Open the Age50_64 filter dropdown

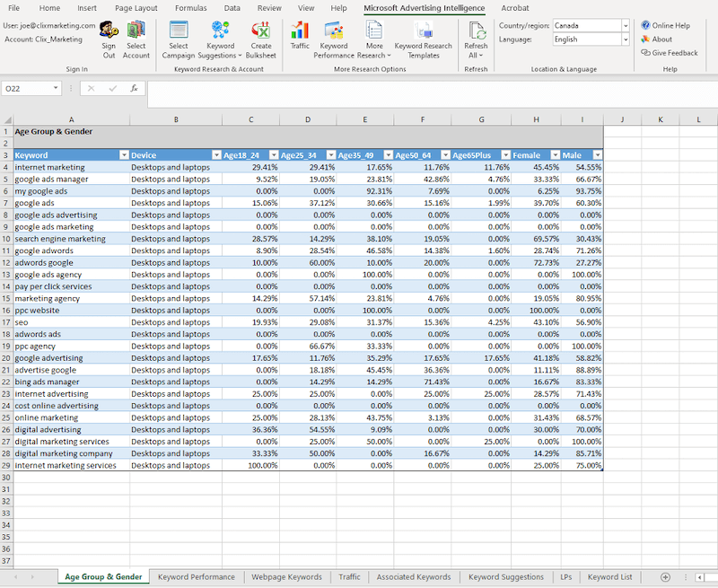445,155
